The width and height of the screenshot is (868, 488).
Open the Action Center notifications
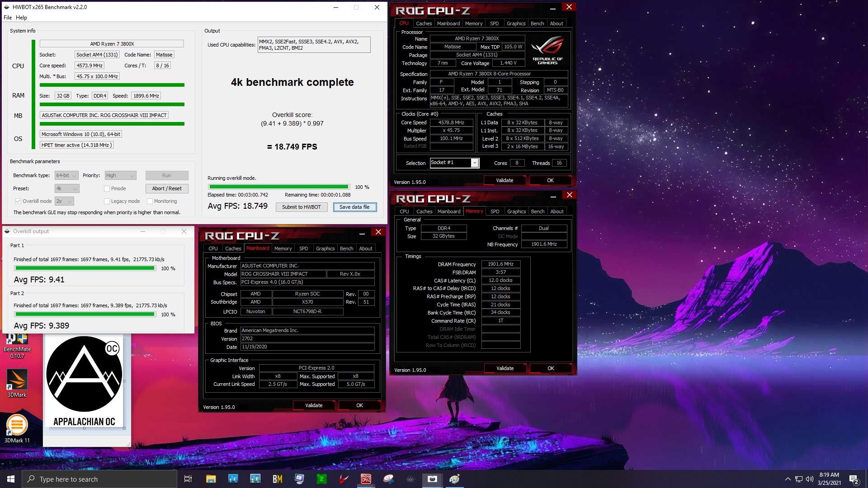[x=854, y=479]
